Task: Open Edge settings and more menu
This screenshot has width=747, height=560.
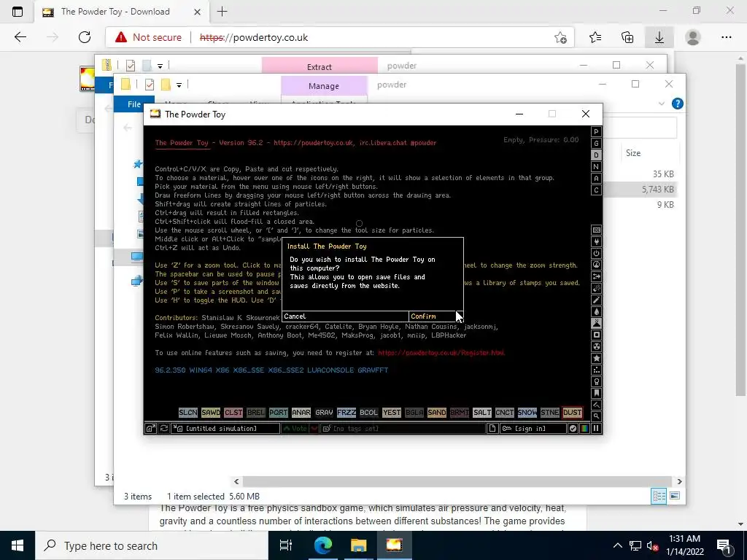Action: tap(726, 37)
